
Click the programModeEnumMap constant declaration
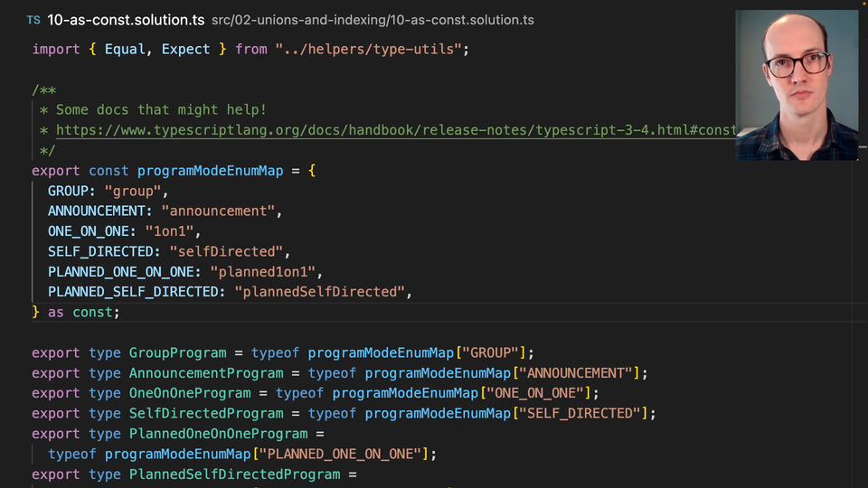210,171
